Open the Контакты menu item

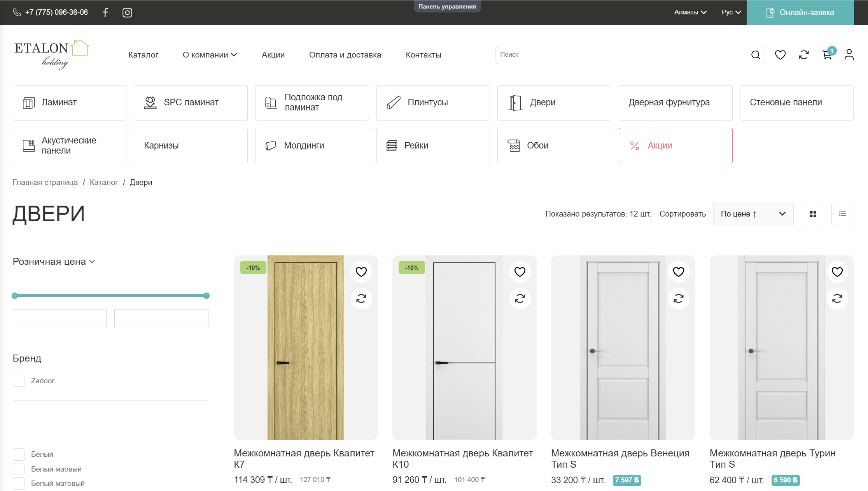point(423,55)
